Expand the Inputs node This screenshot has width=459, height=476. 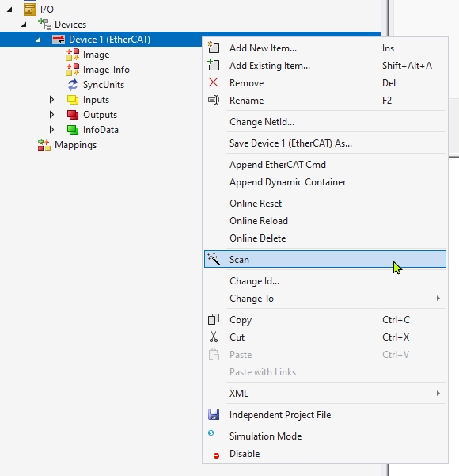(x=51, y=100)
